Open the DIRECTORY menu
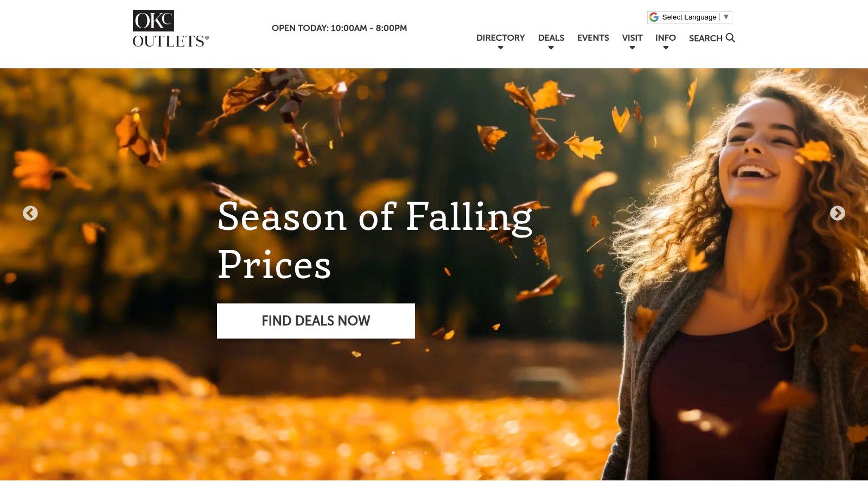 (500, 38)
